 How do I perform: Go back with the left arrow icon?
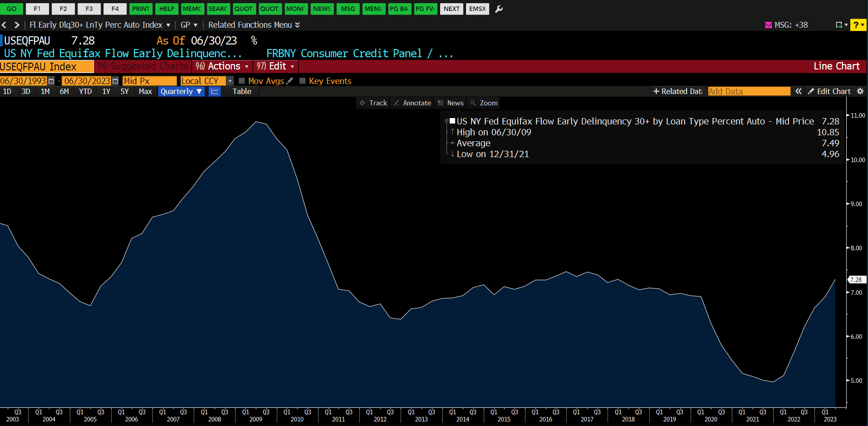pos(4,25)
